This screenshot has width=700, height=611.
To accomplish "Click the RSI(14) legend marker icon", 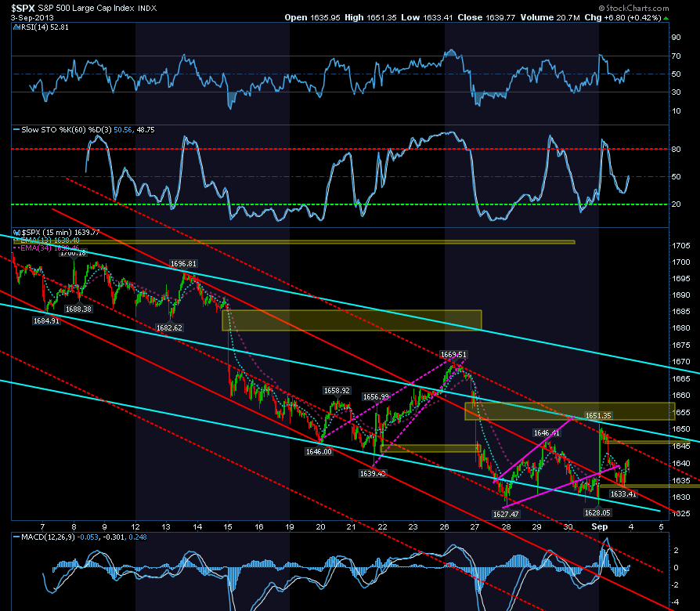I will [x=16, y=27].
